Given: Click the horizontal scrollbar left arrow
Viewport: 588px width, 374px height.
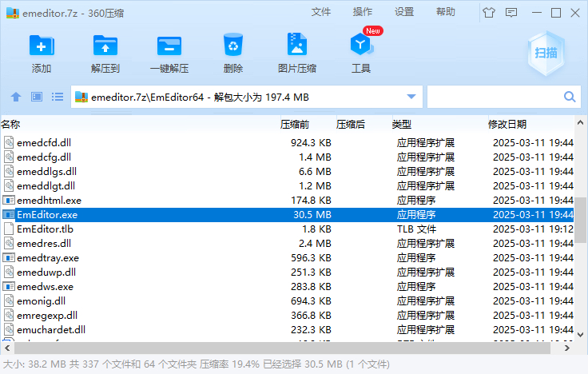Looking at the screenshot, I should (x=7, y=348).
